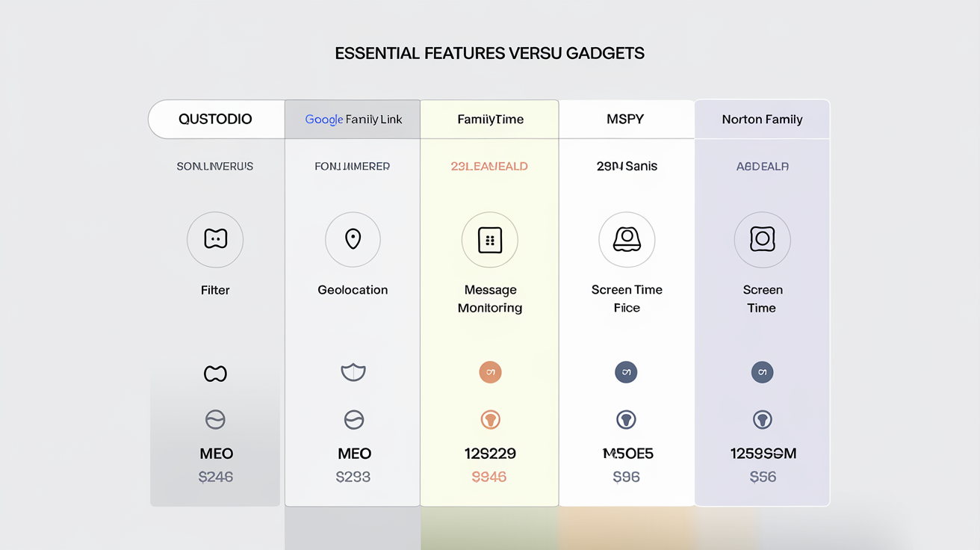Click the shield icon in Google Family Link column

pos(353,372)
